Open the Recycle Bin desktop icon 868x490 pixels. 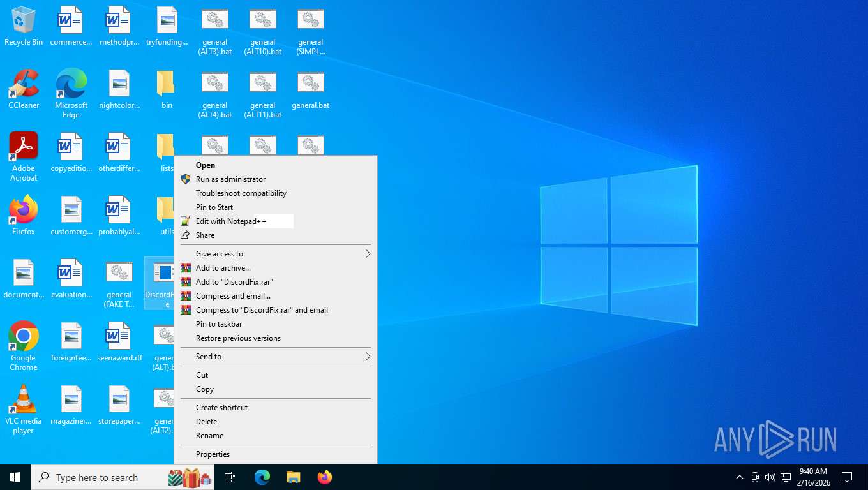(x=24, y=27)
